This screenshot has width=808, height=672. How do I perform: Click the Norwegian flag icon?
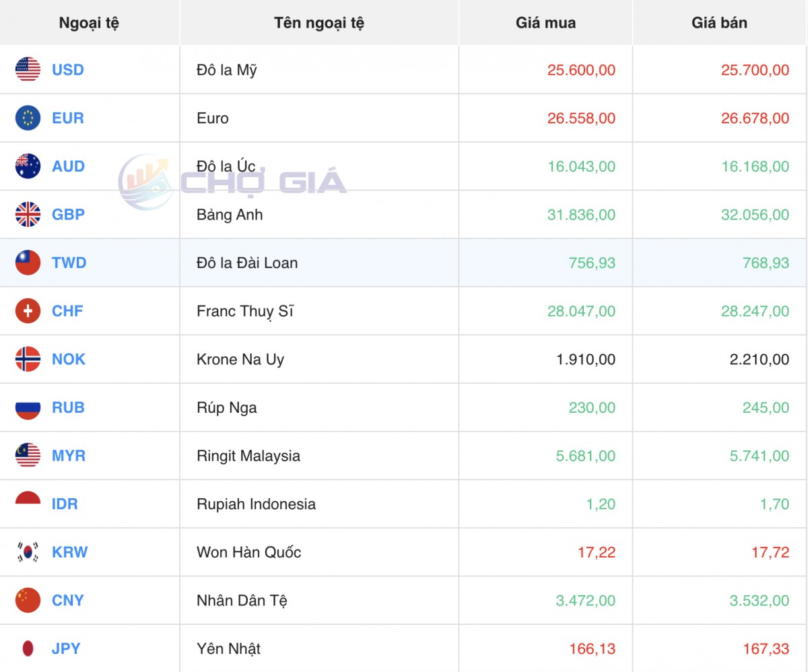pos(28,359)
